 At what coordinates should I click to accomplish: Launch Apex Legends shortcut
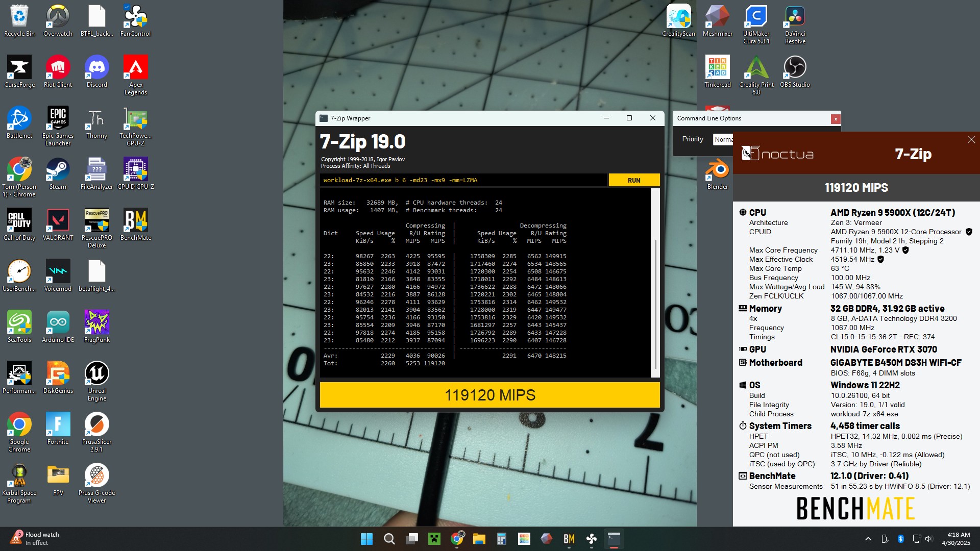(135, 76)
